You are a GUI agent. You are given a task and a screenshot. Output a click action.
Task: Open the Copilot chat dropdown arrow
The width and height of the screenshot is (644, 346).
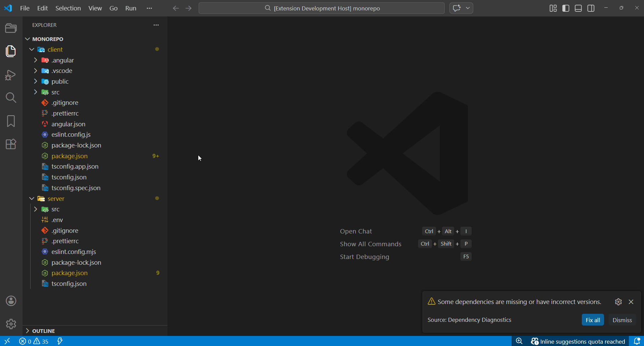pyautogui.click(x=468, y=8)
